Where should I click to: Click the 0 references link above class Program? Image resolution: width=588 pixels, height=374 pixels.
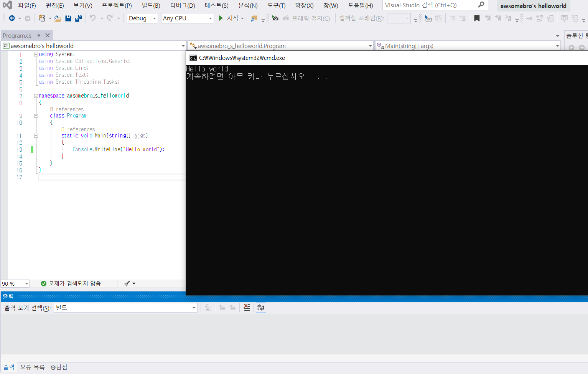(67, 109)
